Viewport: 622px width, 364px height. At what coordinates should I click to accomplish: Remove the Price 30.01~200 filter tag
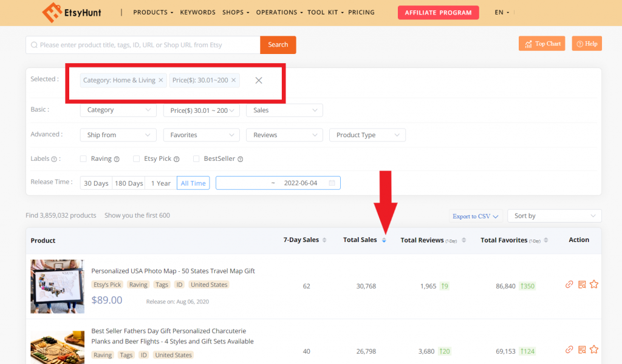234,80
